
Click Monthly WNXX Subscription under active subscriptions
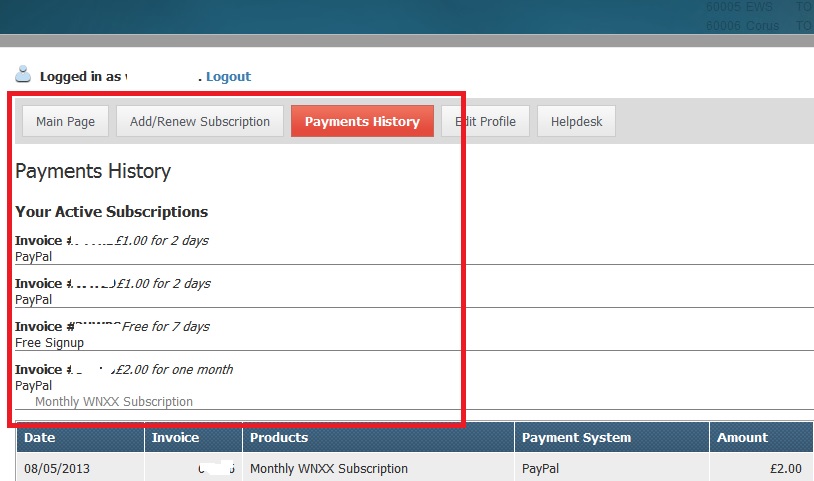click(114, 402)
